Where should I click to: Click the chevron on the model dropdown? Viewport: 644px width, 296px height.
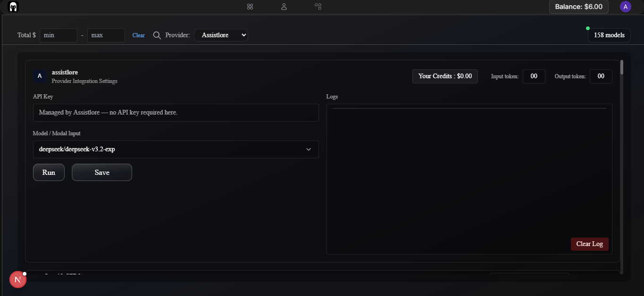click(x=309, y=149)
